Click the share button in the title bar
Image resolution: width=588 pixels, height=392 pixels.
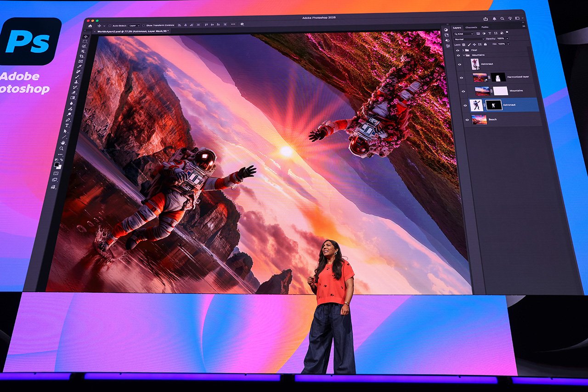click(486, 18)
